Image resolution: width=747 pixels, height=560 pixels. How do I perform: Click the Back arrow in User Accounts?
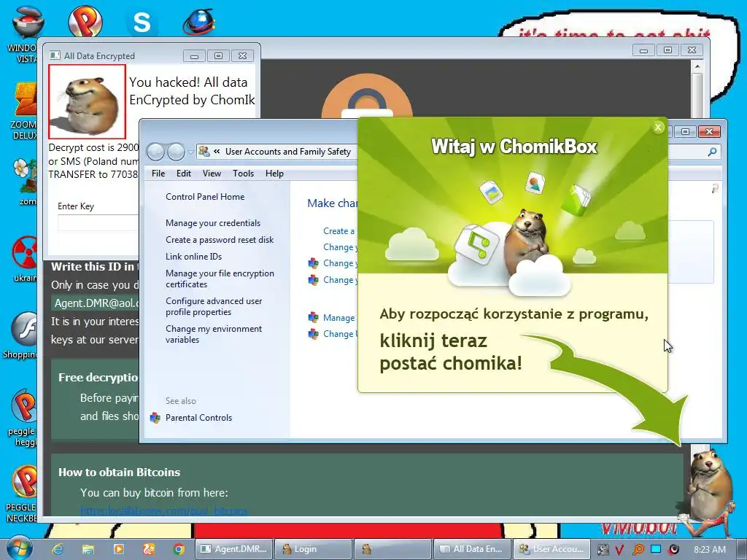[x=155, y=152]
